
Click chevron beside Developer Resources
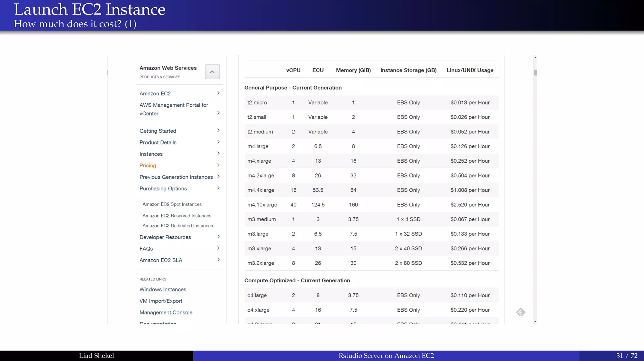pyautogui.click(x=218, y=237)
